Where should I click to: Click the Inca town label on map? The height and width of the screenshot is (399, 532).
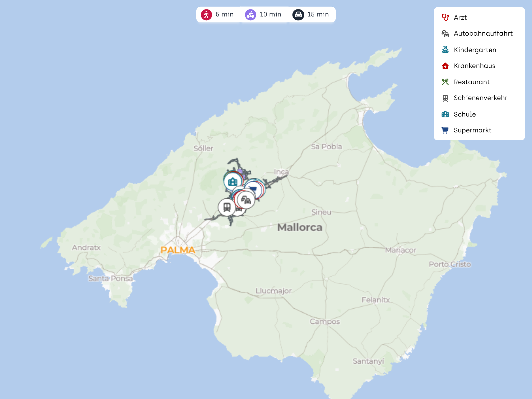281,172
